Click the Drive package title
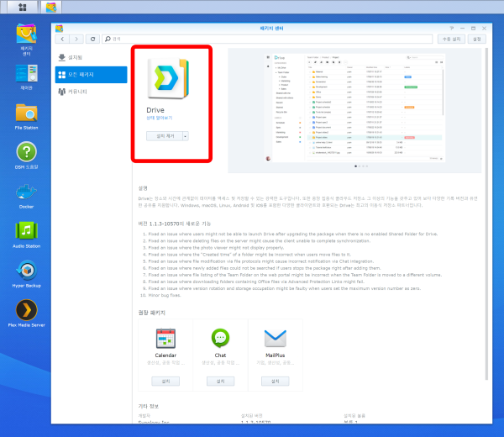Image resolution: width=504 pixels, height=437 pixels. click(x=155, y=110)
